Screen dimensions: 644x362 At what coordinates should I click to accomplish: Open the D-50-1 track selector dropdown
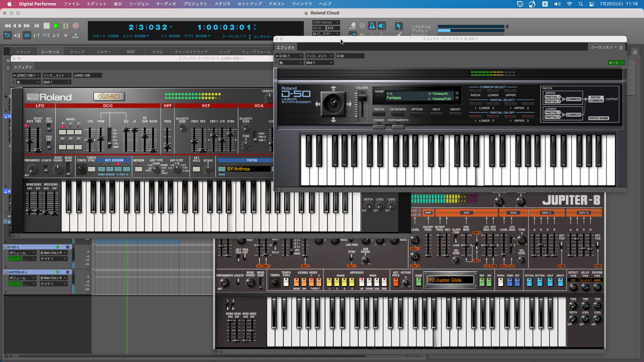(x=289, y=56)
